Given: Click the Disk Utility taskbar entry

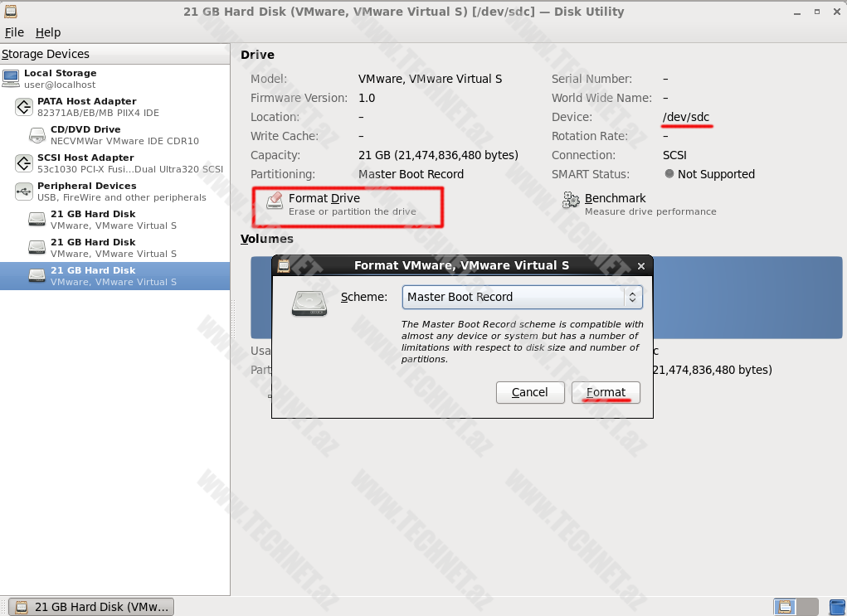Looking at the screenshot, I should (x=92, y=607).
